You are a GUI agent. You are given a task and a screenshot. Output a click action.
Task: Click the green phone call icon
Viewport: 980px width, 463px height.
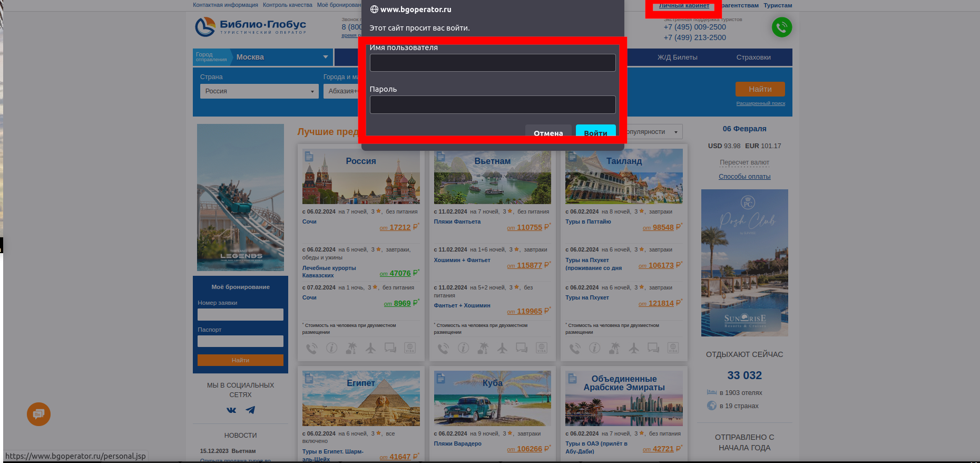coord(781,27)
